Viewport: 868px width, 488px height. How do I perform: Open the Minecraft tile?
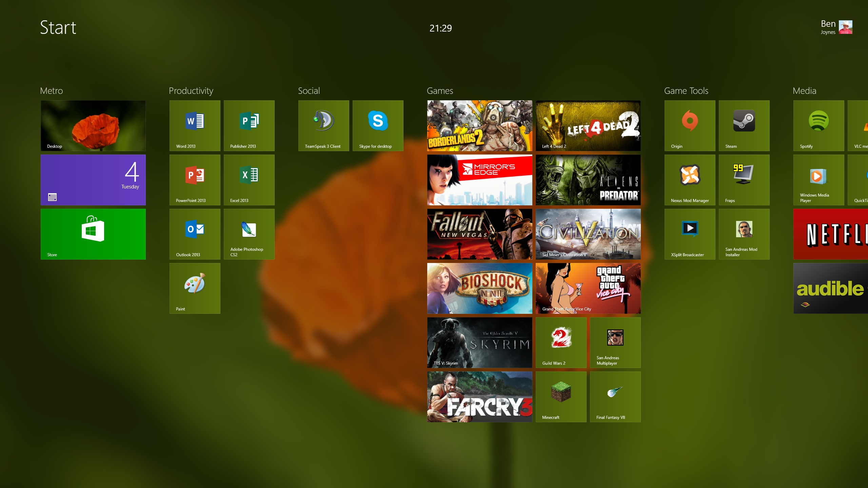[x=561, y=396]
